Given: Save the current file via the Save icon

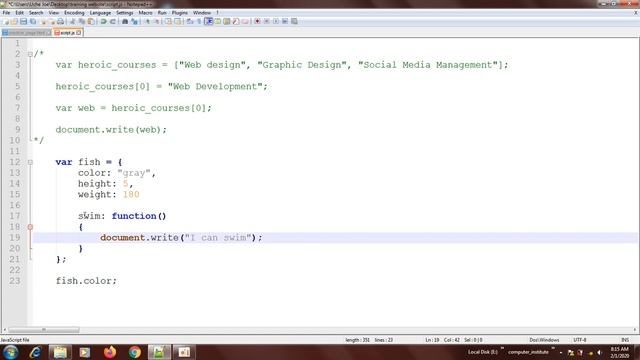Looking at the screenshot, I should [x=24, y=21].
